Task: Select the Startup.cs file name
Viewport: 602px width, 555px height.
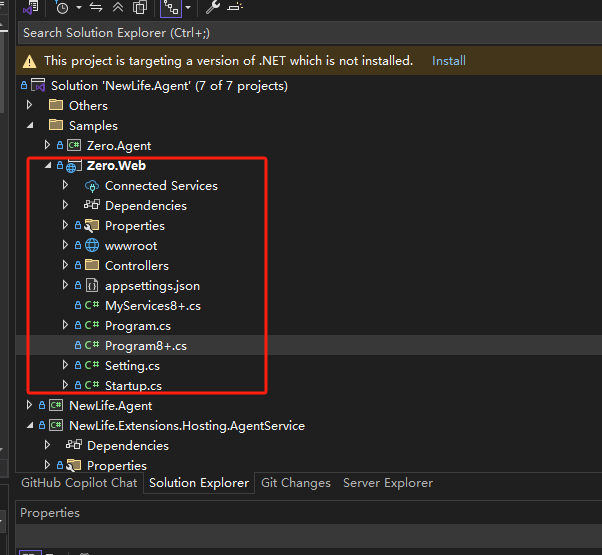Action: tap(133, 386)
